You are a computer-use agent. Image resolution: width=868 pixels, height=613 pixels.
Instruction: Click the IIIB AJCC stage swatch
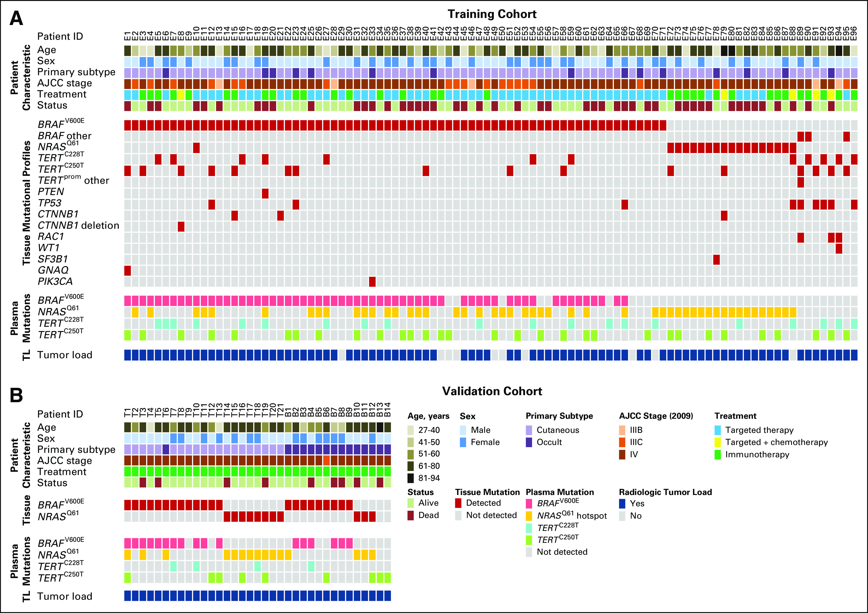click(x=622, y=430)
